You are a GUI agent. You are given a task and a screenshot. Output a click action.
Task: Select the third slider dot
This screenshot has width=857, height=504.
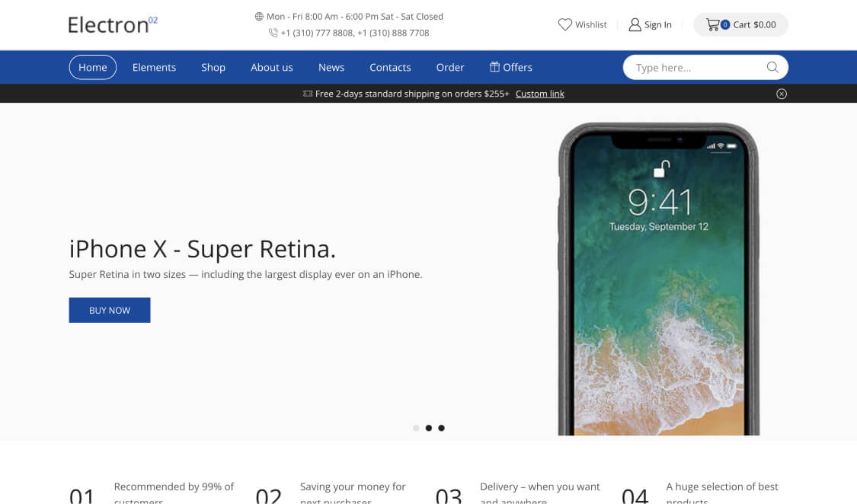pos(441,428)
